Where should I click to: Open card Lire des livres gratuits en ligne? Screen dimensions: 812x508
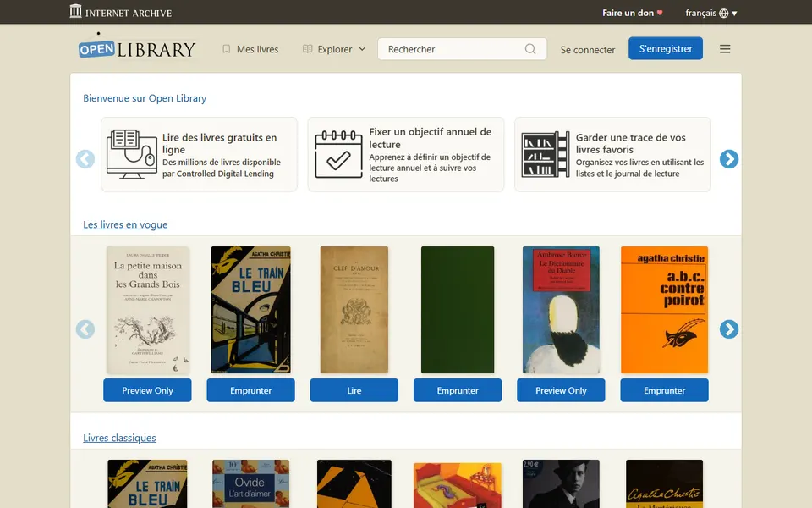199,154
